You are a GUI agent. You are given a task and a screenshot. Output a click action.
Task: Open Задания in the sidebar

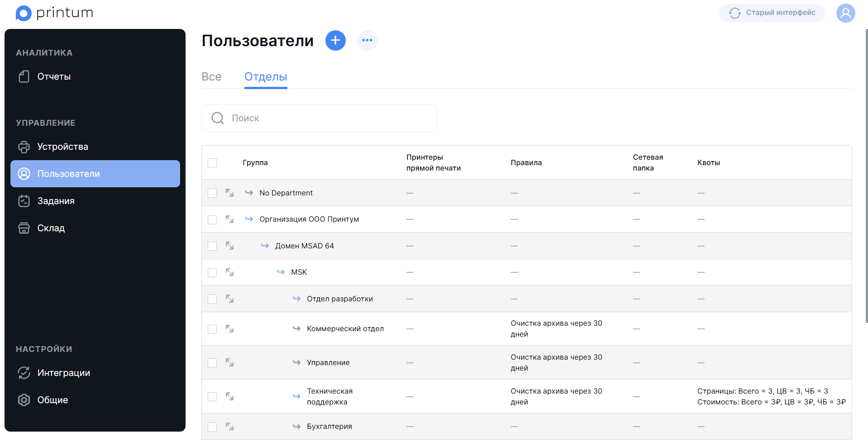pos(95,201)
